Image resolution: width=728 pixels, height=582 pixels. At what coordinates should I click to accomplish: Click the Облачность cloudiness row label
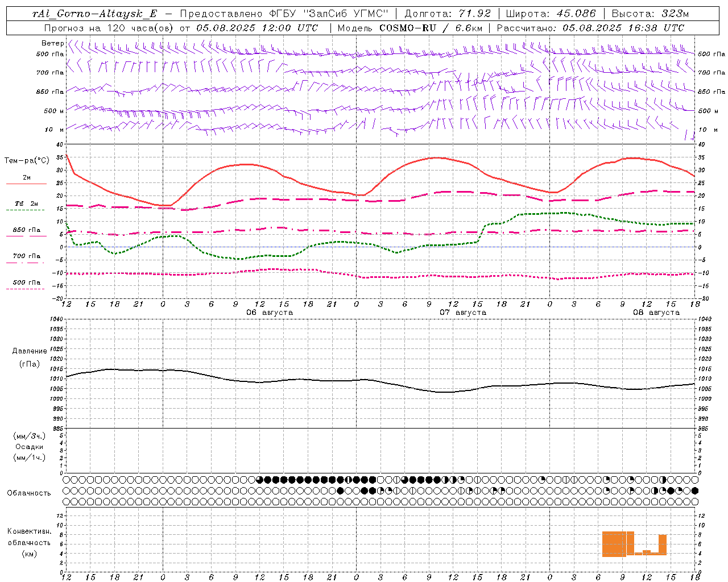coord(29,493)
